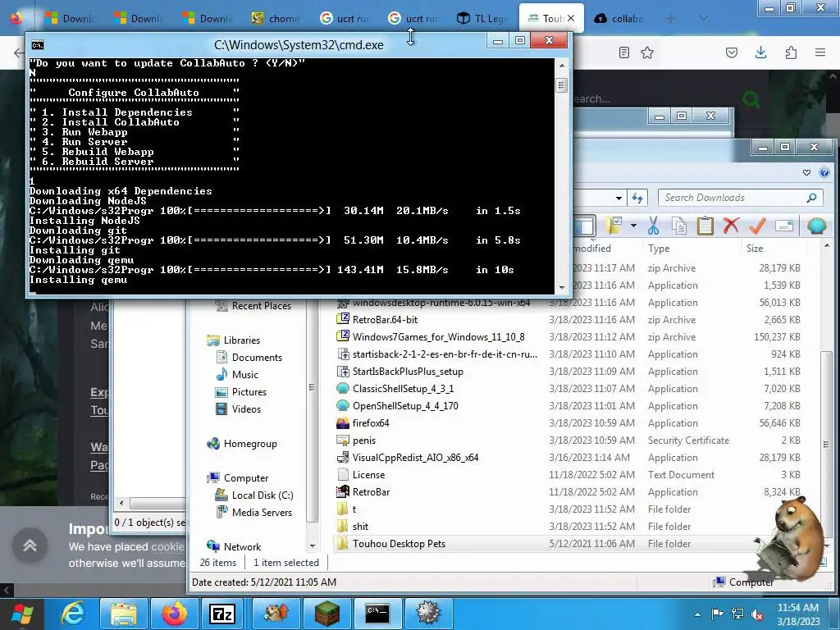Screen dimensions: 840x630
Task: Click the Rename icon in Explorer toolbar
Action: tap(783, 226)
